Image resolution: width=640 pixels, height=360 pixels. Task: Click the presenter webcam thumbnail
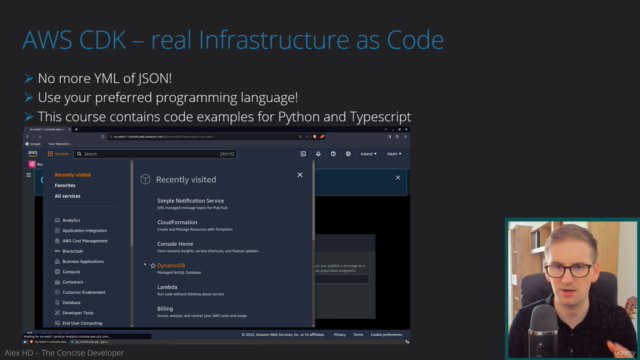coord(572,289)
